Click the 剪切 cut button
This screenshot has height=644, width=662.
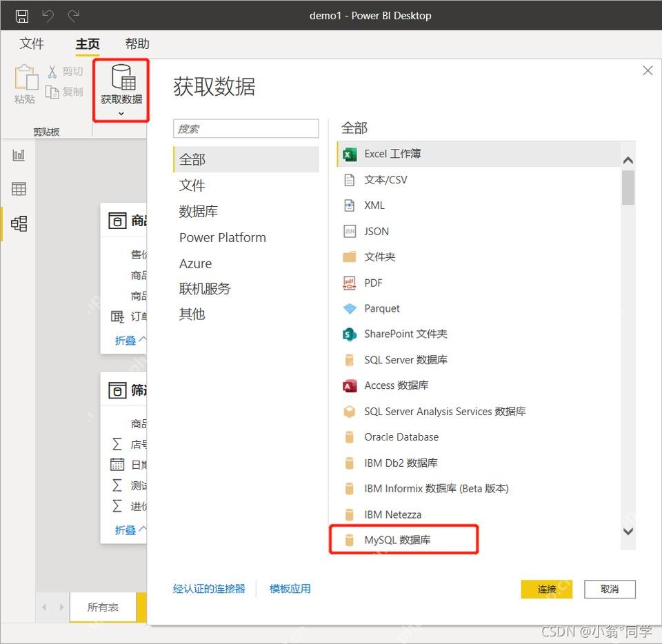click(65, 71)
